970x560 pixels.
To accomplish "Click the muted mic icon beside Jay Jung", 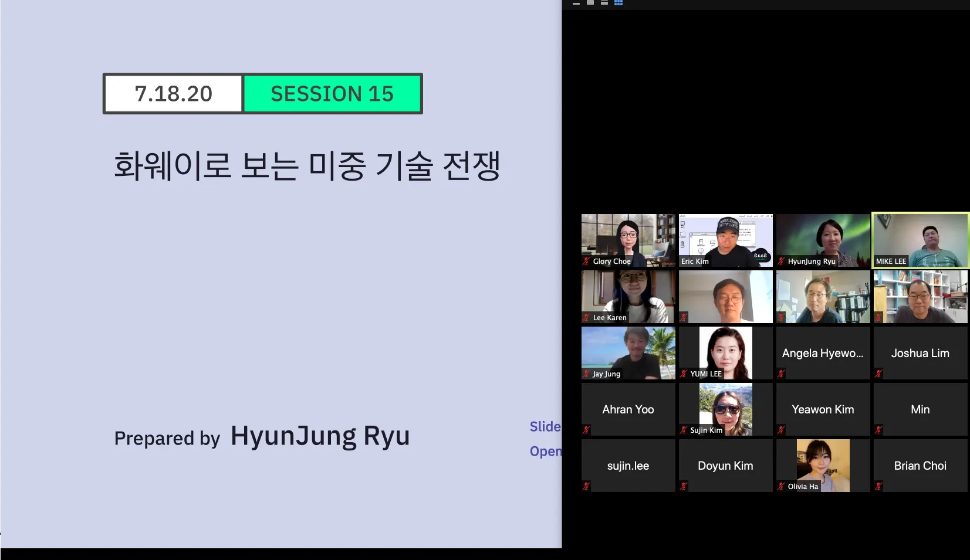I will tap(586, 374).
